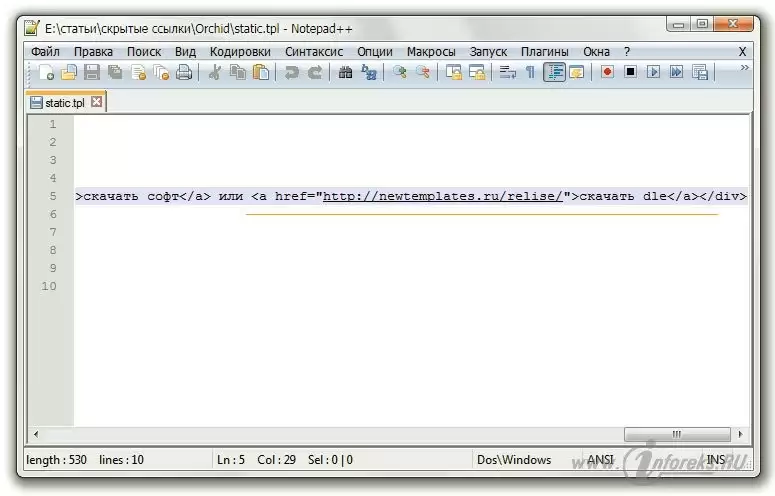Toggle show all characters pilcrow icon

point(530,72)
